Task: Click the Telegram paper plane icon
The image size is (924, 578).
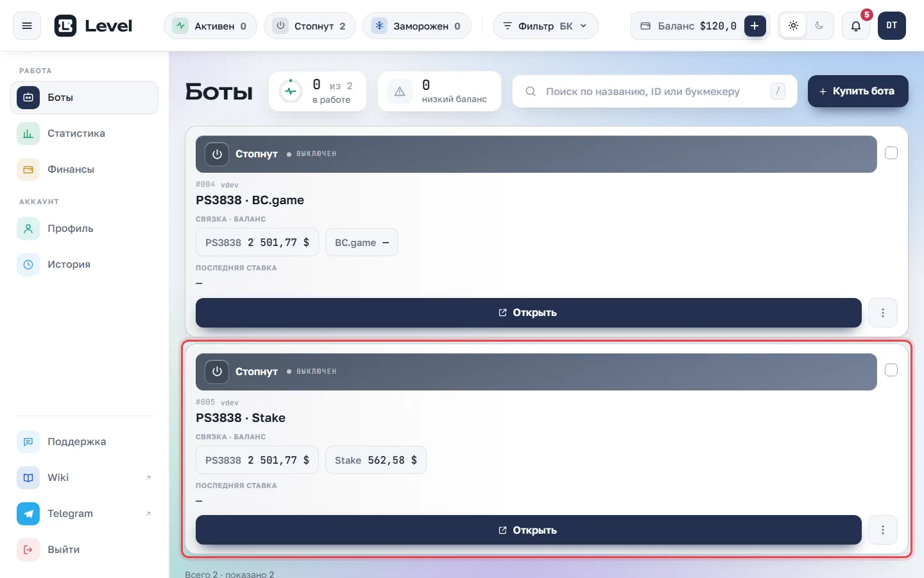Action: tap(28, 514)
